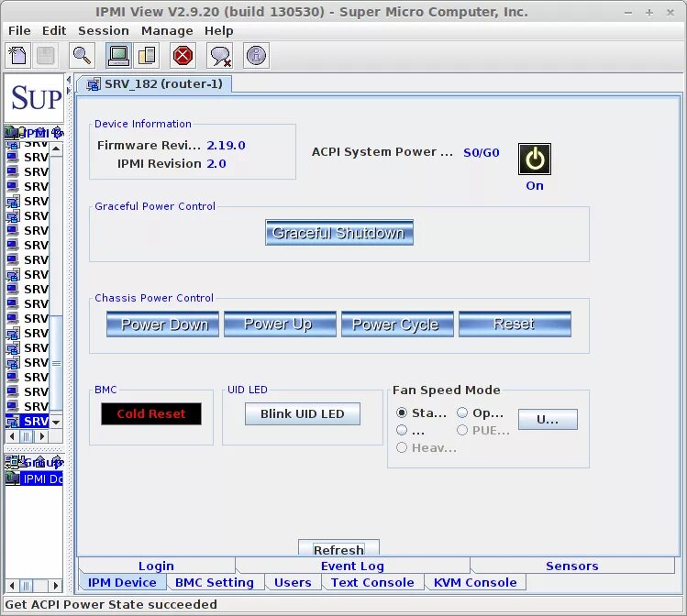Switch to the Text Console tab
This screenshot has height=616, width=687.
tap(372, 582)
